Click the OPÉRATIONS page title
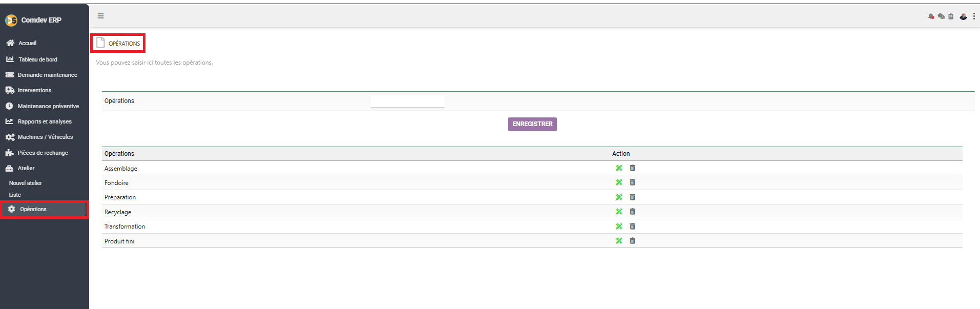The image size is (980, 309). [124, 44]
